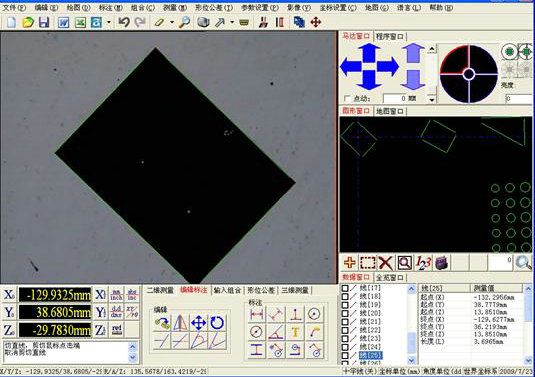Select the 线[21] row in the list
Image resolution: width=535 pixels, height=377 pixels.
click(x=370, y=322)
